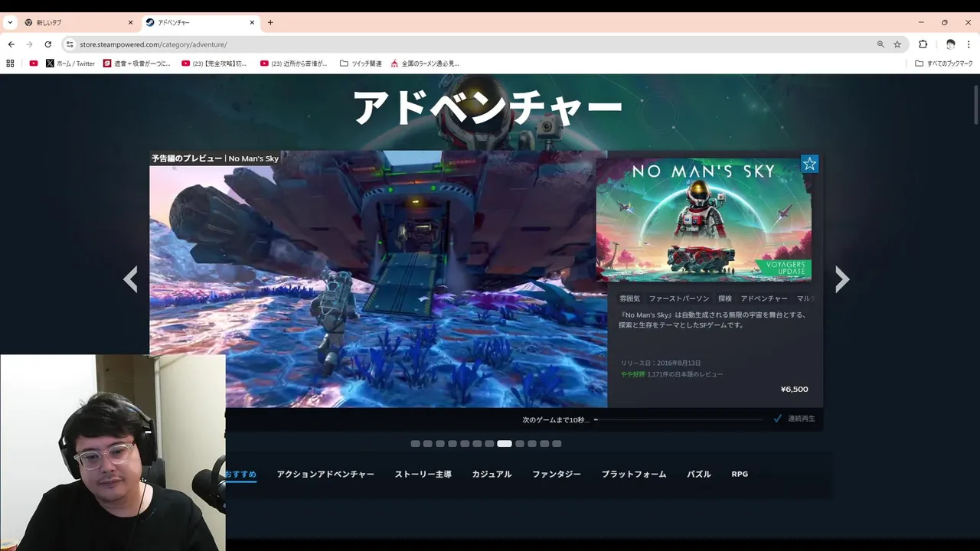Open the ストーリー主導 tab
Image resolution: width=980 pixels, height=551 pixels.
[423, 474]
